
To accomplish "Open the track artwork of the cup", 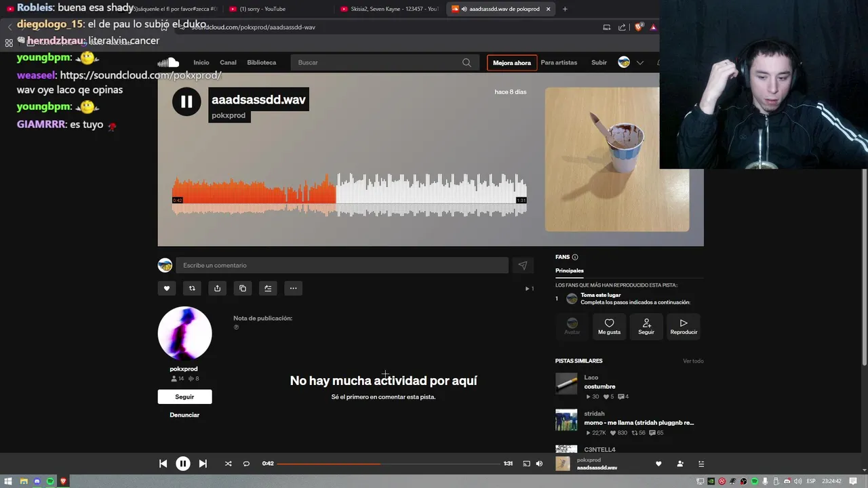I will [617, 159].
